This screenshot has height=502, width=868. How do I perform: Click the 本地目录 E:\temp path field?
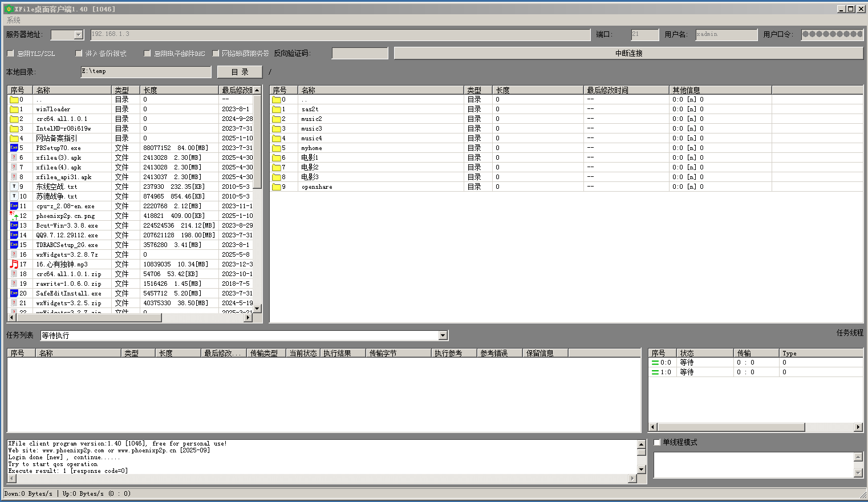146,72
